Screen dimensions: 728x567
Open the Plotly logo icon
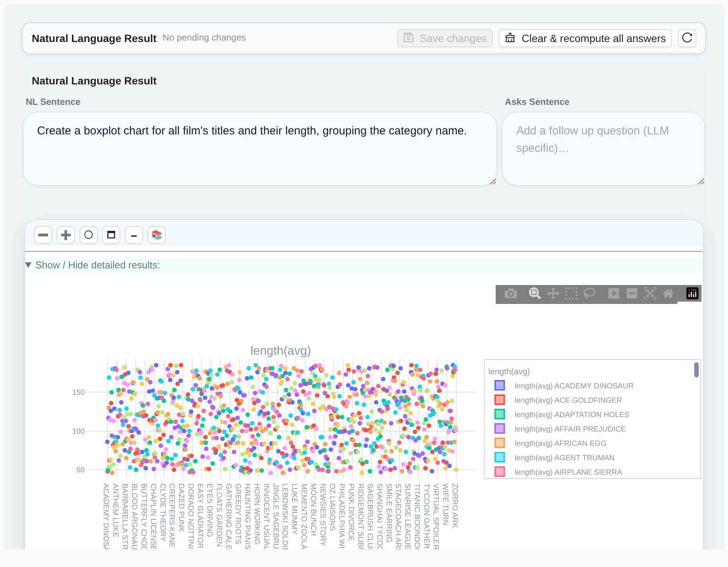(x=692, y=293)
